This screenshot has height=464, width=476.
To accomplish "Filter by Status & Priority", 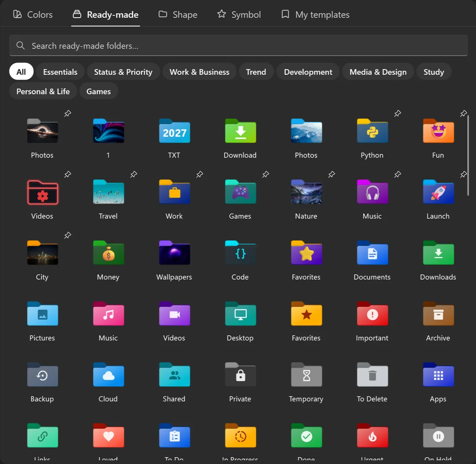I will coord(123,72).
